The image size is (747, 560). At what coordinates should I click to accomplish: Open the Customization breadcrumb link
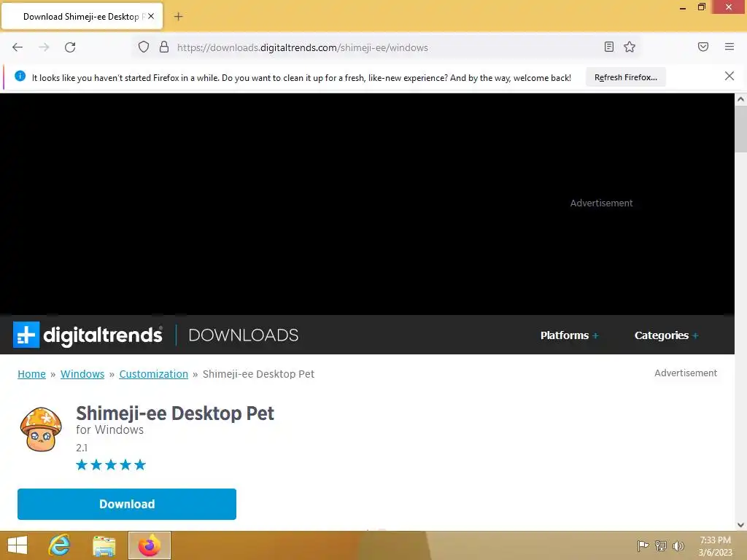153,374
